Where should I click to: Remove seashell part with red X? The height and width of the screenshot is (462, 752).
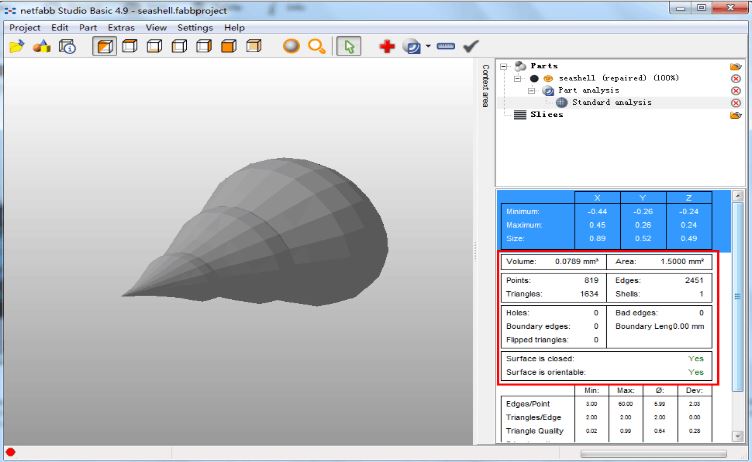(x=735, y=78)
